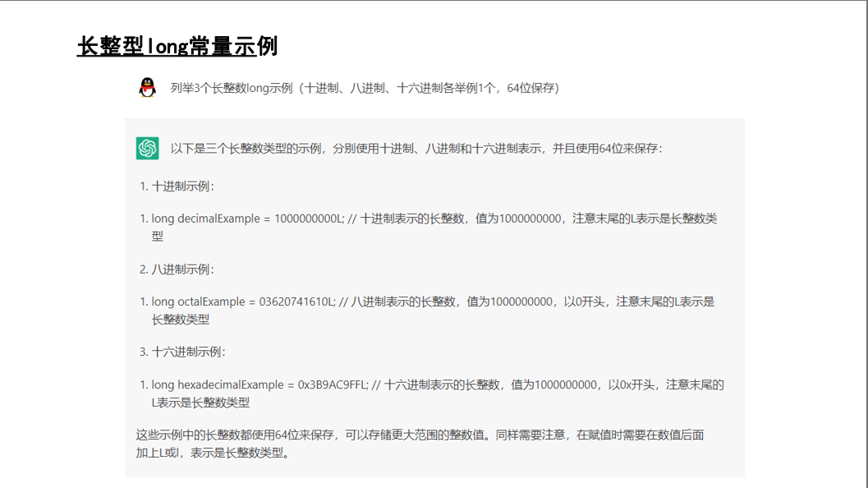Click the 十六进制示例 list item
Viewport: 868px width, 488px height.
click(185, 351)
